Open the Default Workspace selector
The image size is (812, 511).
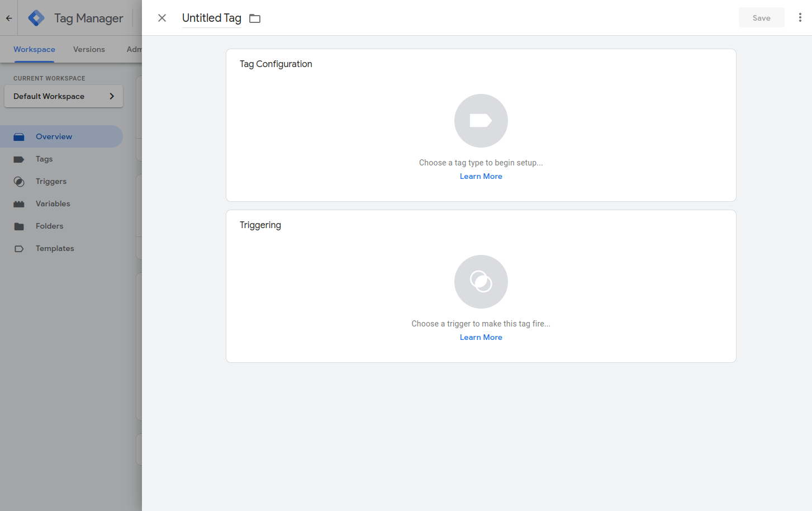pos(64,96)
